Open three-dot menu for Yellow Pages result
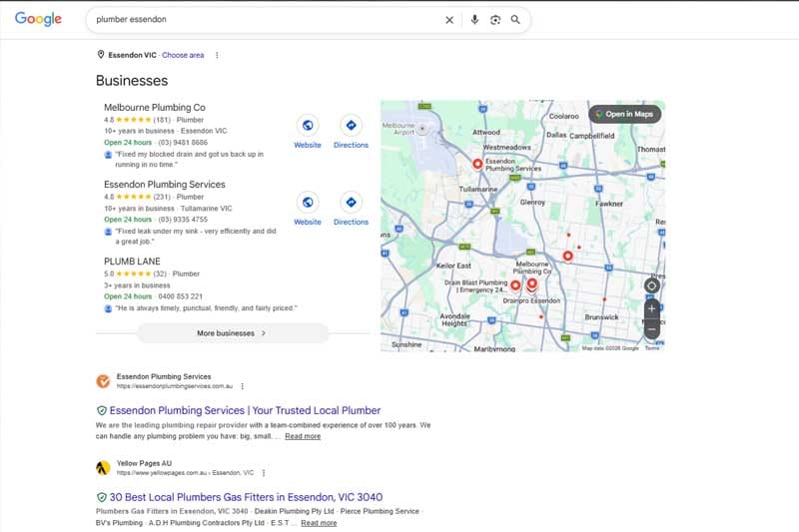 264,473
